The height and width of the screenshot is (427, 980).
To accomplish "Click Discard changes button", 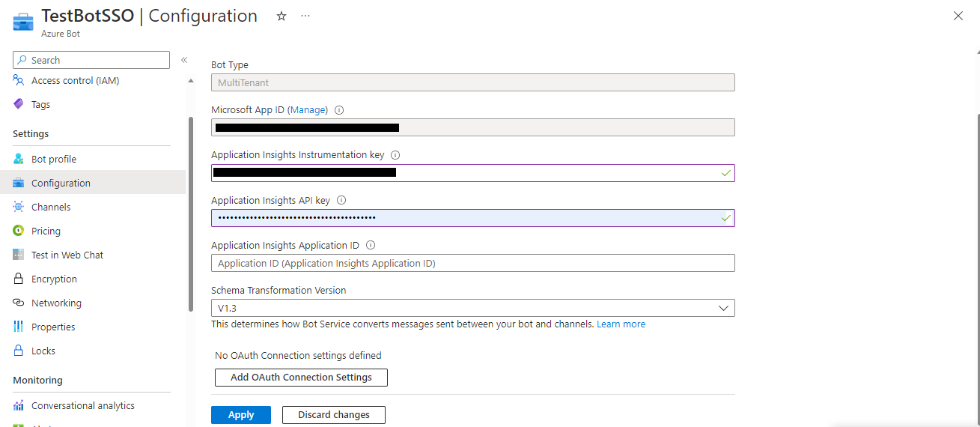I will (x=334, y=415).
